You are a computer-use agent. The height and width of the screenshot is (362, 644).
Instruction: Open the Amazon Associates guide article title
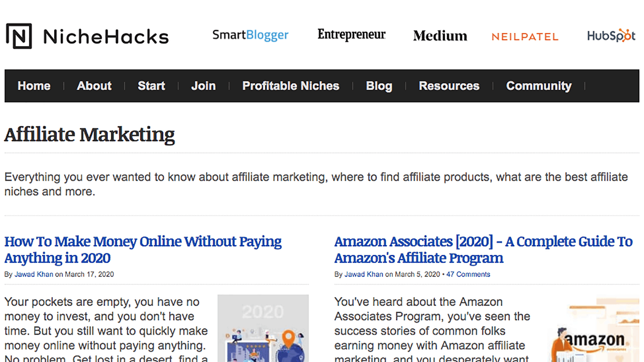click(483, 250)
